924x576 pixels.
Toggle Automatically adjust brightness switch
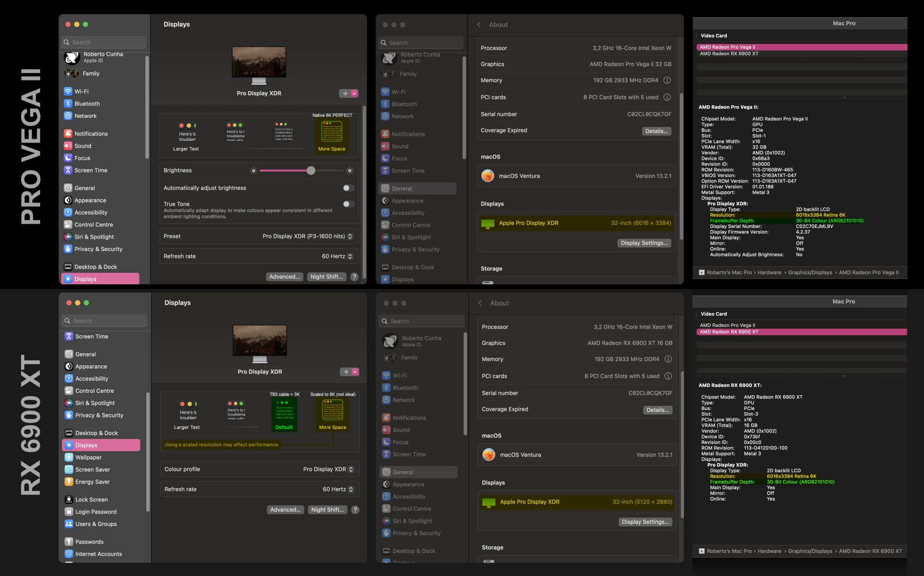click(x=348, y=188)
